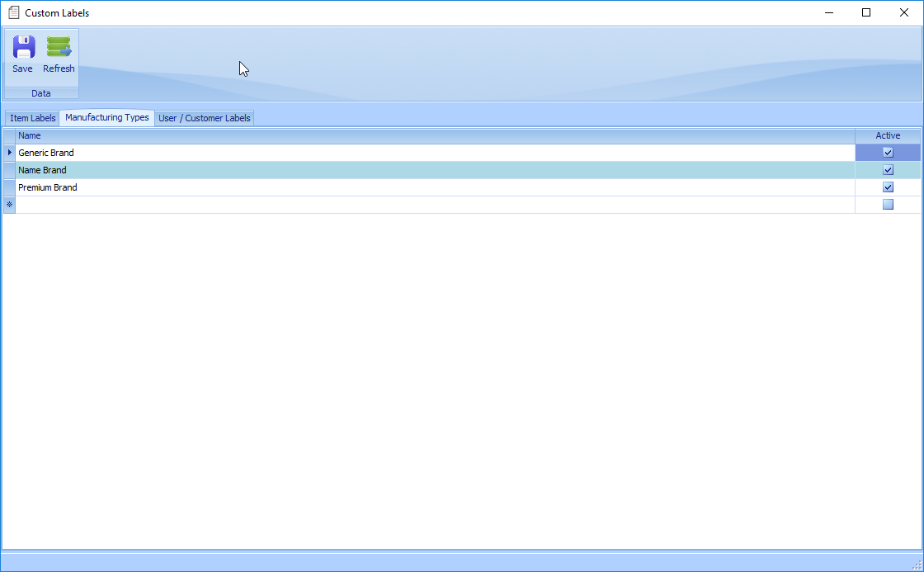The image size is (924, 572).
Task: Maximize the Custom Labels window
Action: (x=866, y=12)
